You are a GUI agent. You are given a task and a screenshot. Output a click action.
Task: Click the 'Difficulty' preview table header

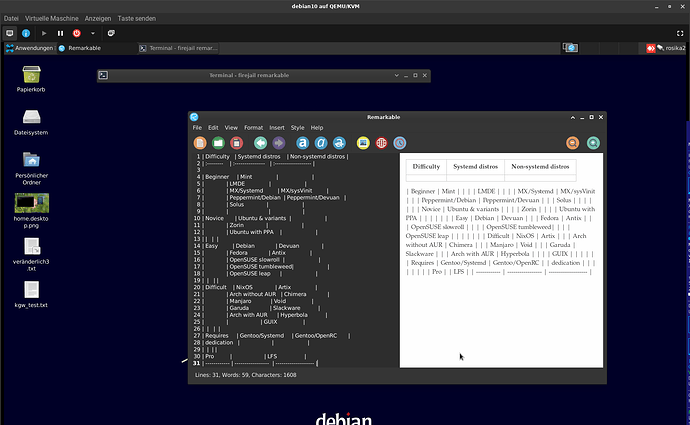[x=426, y=167]
